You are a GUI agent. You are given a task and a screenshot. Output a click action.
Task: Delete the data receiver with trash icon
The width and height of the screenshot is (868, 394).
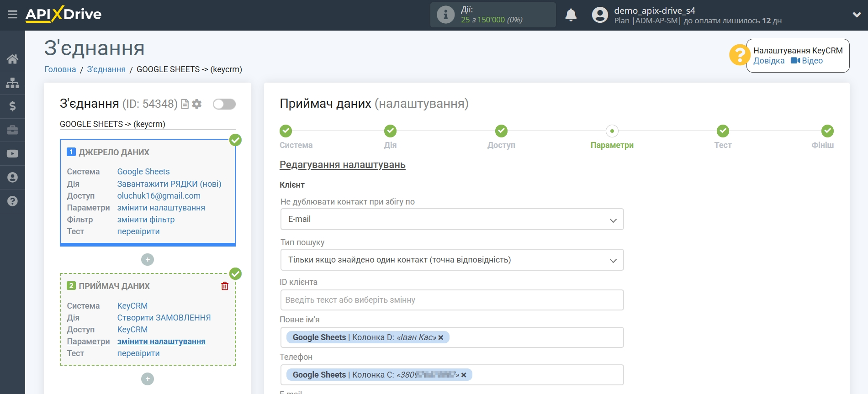tap(225, 286)
